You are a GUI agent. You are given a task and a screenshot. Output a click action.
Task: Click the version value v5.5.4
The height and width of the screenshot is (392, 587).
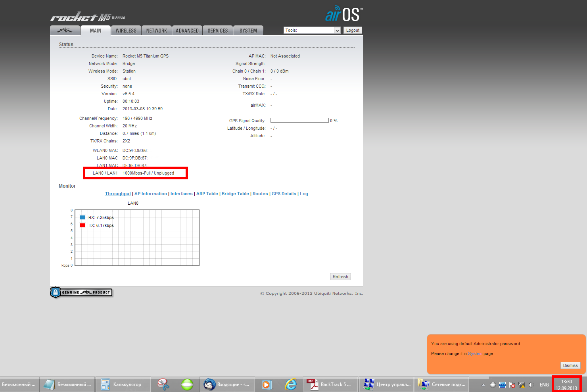pos(129,94)
